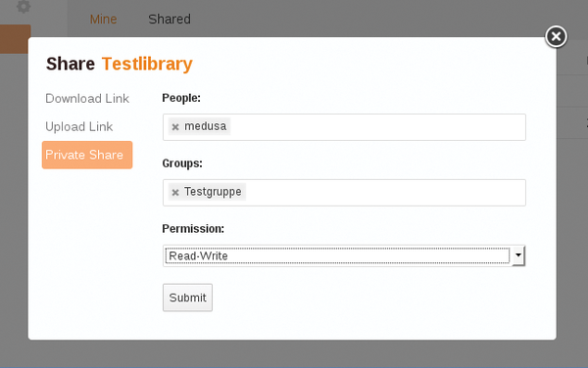Viewport: 588px width, 368px height.
Task: Open the Mine libraries tab
Action: [x=103, y=20]
